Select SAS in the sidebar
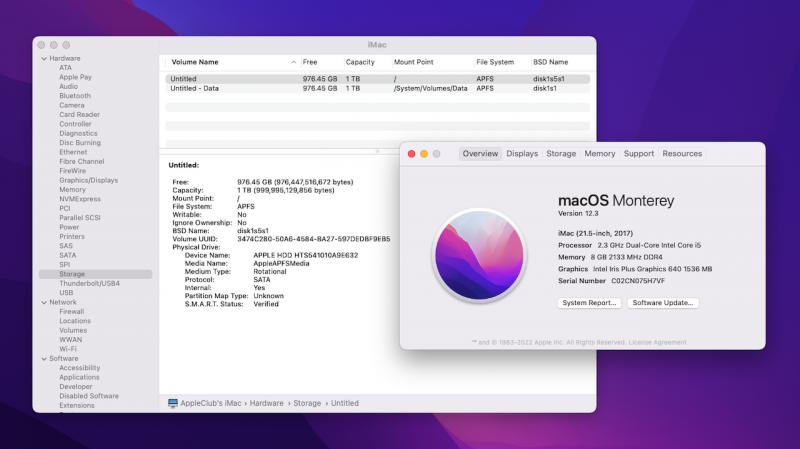 66,246
